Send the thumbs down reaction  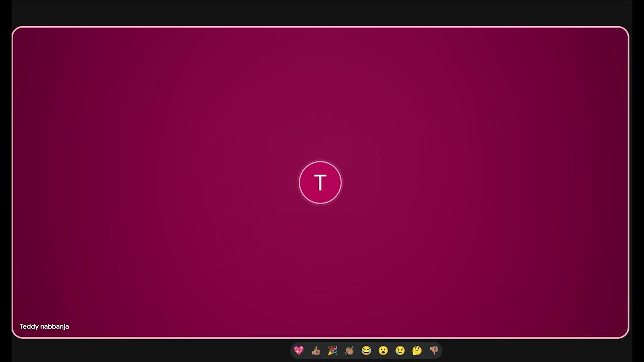(434, 350)
